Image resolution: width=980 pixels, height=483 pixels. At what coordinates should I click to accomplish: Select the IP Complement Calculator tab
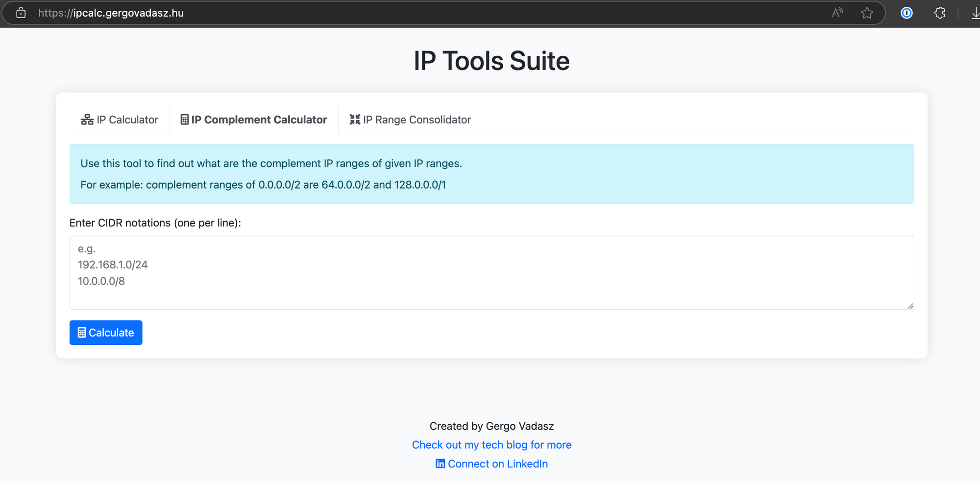point(254,120)
